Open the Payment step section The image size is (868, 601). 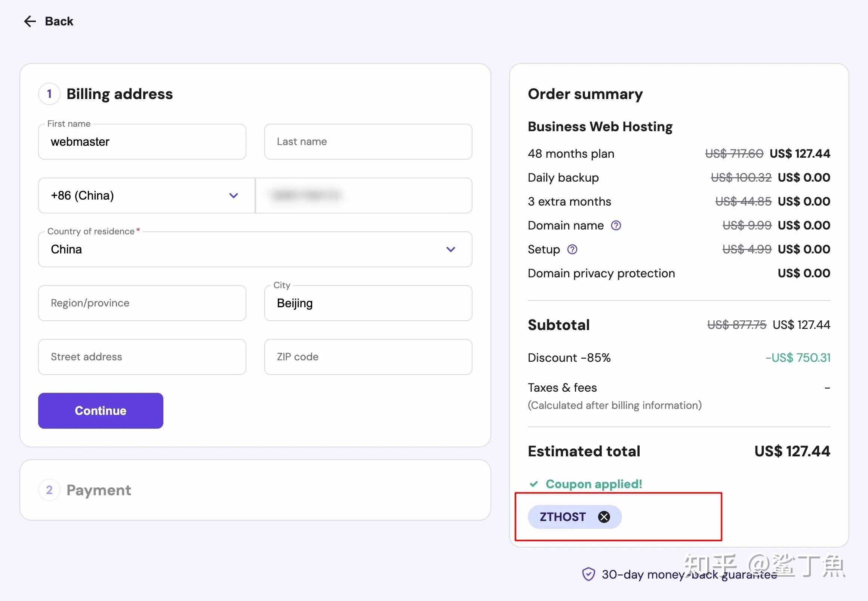coord(99,490)
